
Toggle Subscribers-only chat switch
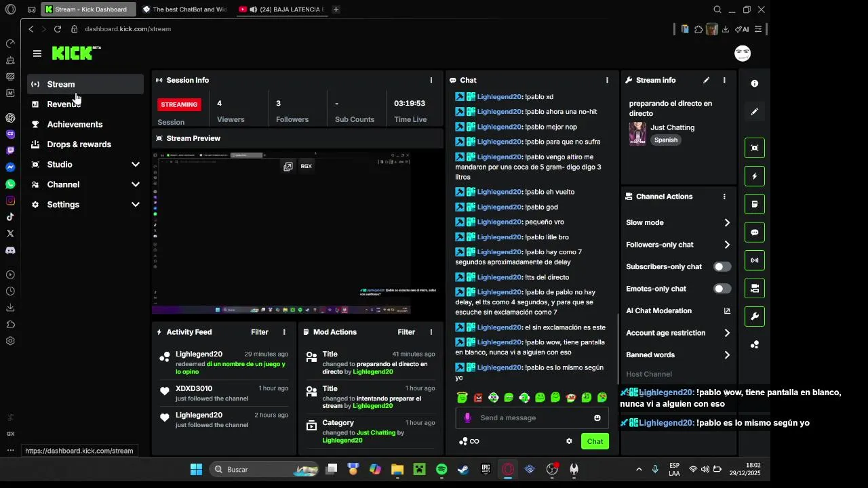pos(722,267)
